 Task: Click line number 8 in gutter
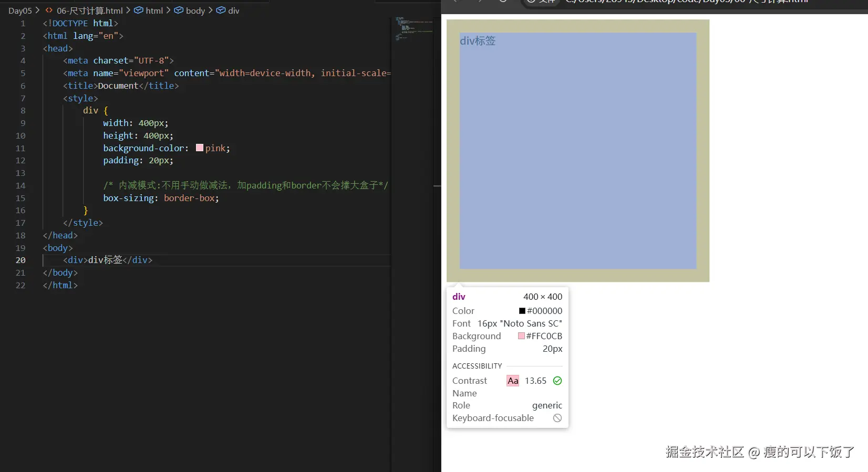point(23,110)
